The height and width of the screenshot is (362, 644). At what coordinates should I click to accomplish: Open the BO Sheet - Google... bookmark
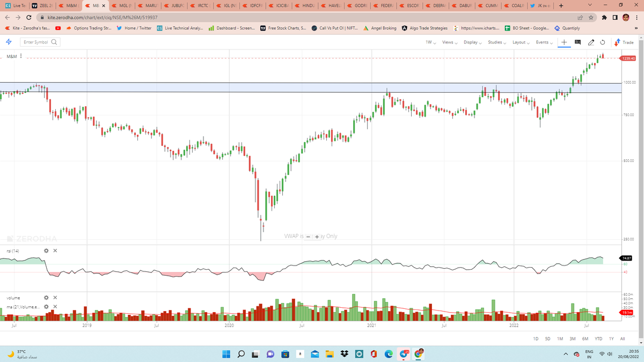coord(526,28)
